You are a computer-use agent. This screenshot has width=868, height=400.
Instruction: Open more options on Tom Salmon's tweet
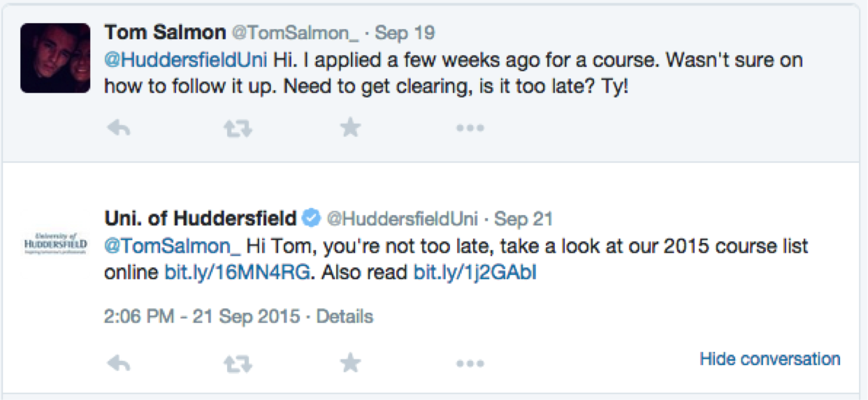coord(470,128)
